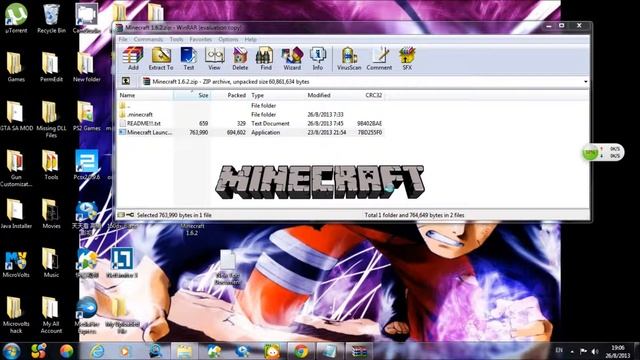Open the Help menu
This screenshot has width=640, height=360.
point(251,40)
